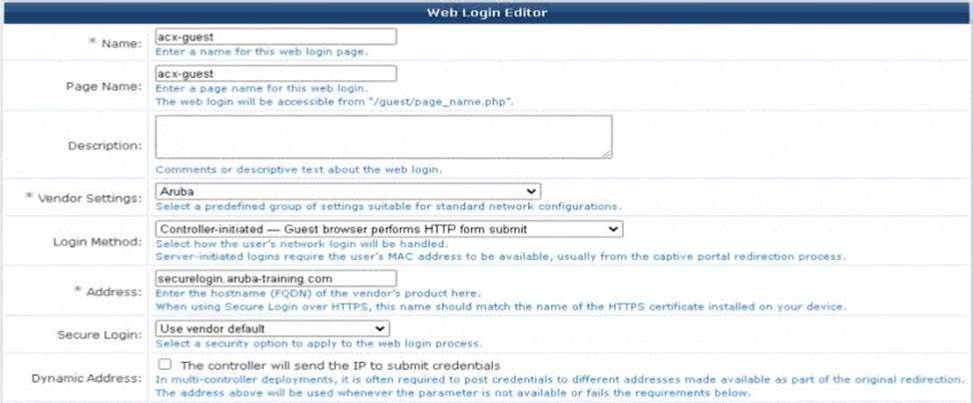This screenshot has height=403, width=973.
Task: Click the "Login Method:" label
Action: [x=103, y=241]
